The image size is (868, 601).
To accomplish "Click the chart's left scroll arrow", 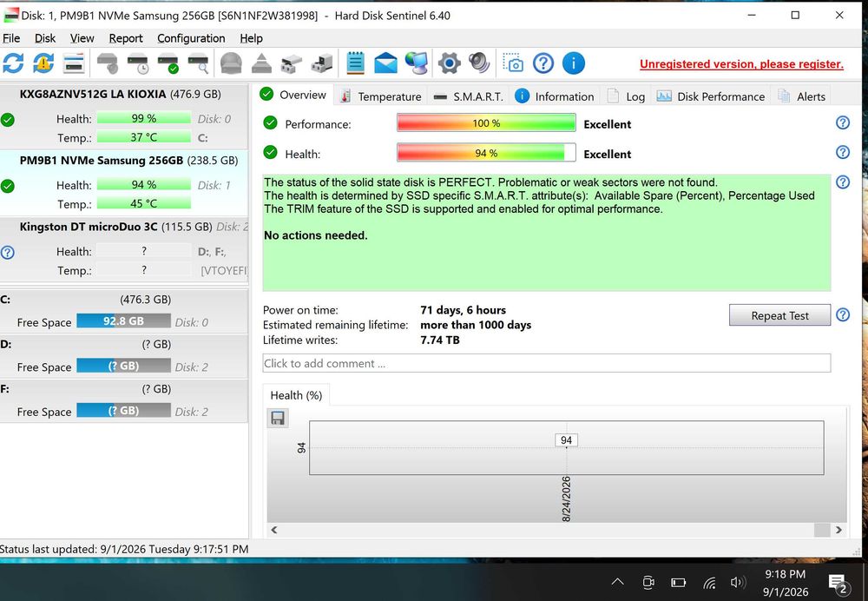I will point(274,530).
